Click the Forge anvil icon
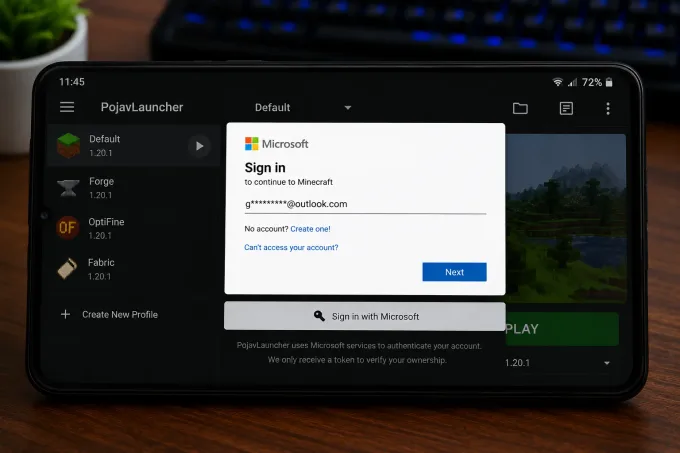The height and width of the screenshot is (453, 680). (x=68, y=188)
